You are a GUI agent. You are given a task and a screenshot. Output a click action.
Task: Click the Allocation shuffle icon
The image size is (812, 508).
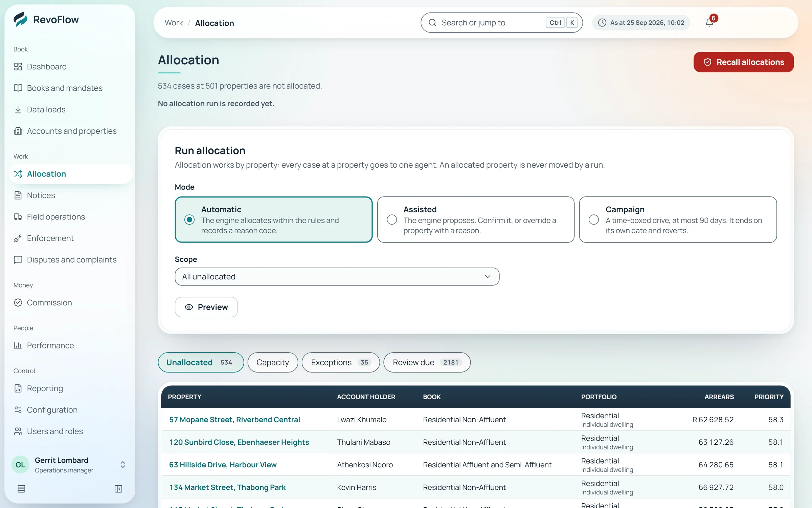pyautogui.click(x=18, y=174)
